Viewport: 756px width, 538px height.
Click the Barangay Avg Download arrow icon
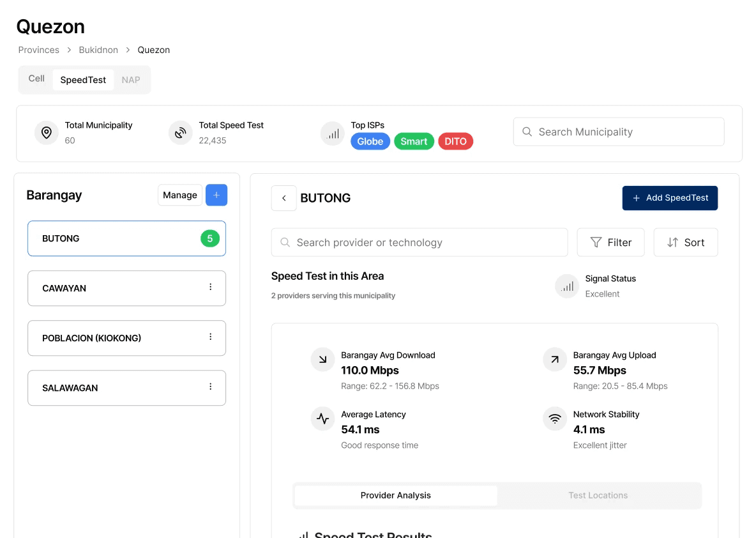point(322,360)
